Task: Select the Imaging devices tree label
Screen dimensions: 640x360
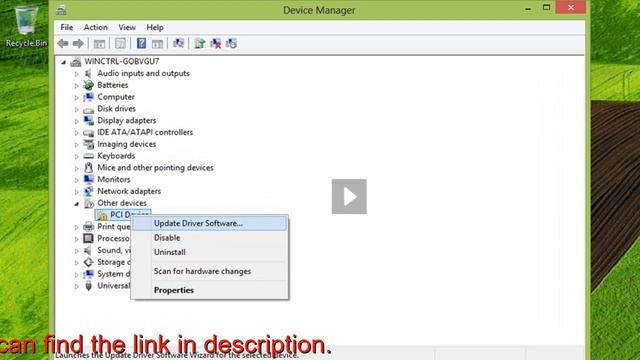Action: [127, 144]
